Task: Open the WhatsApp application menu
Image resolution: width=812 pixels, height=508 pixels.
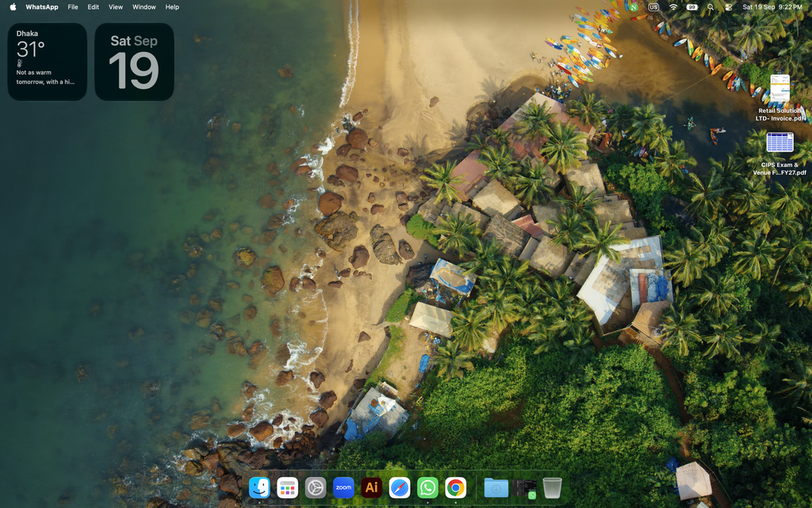Action: coord(42,6)
